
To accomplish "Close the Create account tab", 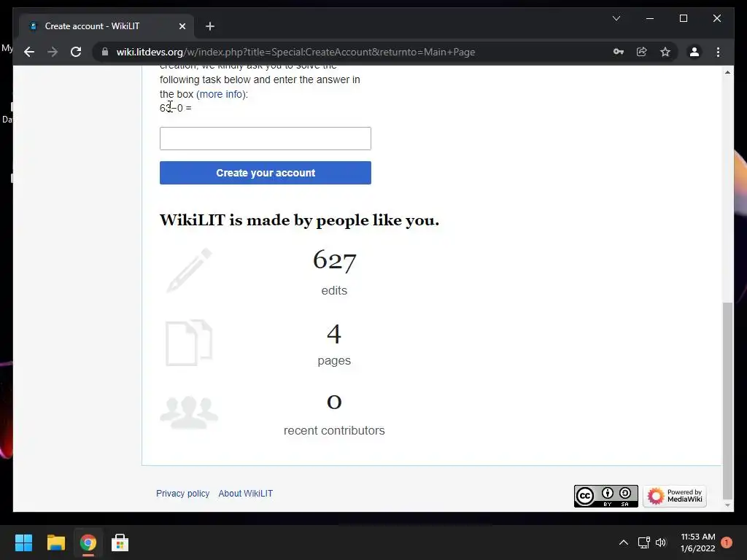I will [x=182, y=26].
